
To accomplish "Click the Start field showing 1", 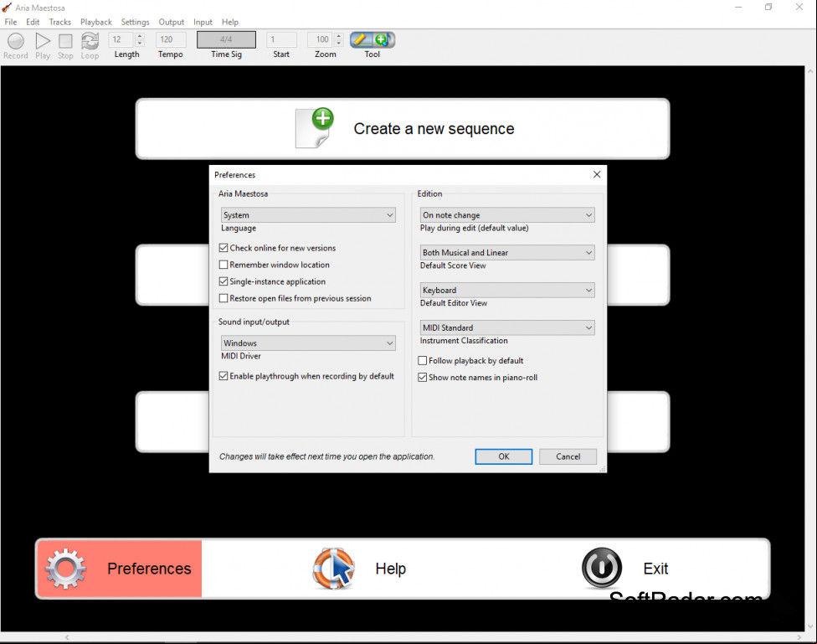I will (281, 39).
